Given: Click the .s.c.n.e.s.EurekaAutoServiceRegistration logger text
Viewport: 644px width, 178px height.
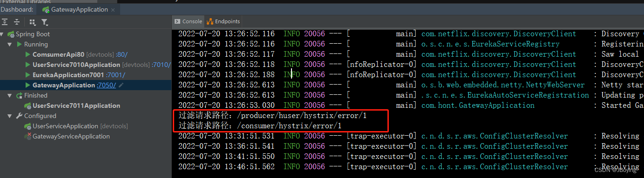Looking at the screenshot, I should (505, 95).
